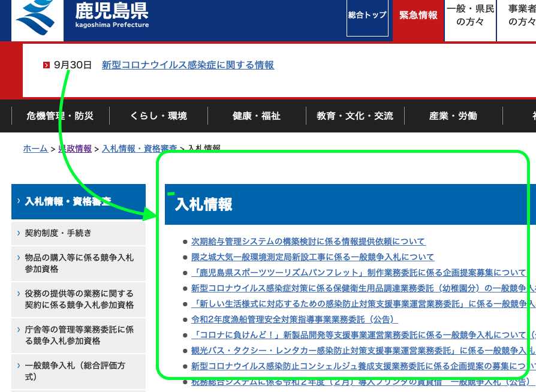Viewport: 536px width, 392px height.
Task: Go to 健康・福祉 menu item
Action: click(256, 116)
